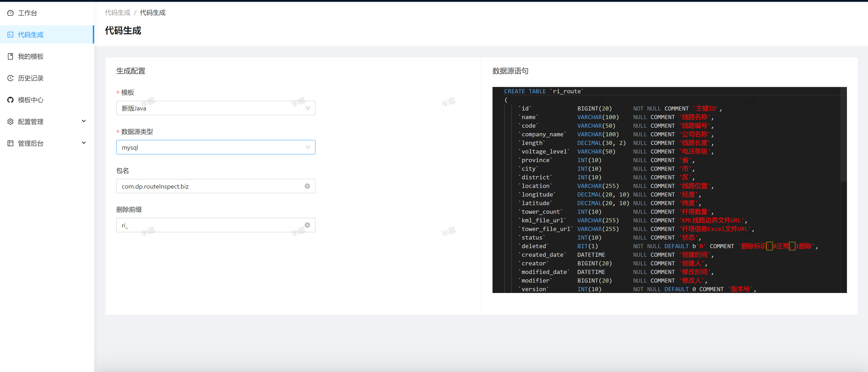Click the `company_name` column line
This screenshot has height=372, width=868.
point(616,134)
